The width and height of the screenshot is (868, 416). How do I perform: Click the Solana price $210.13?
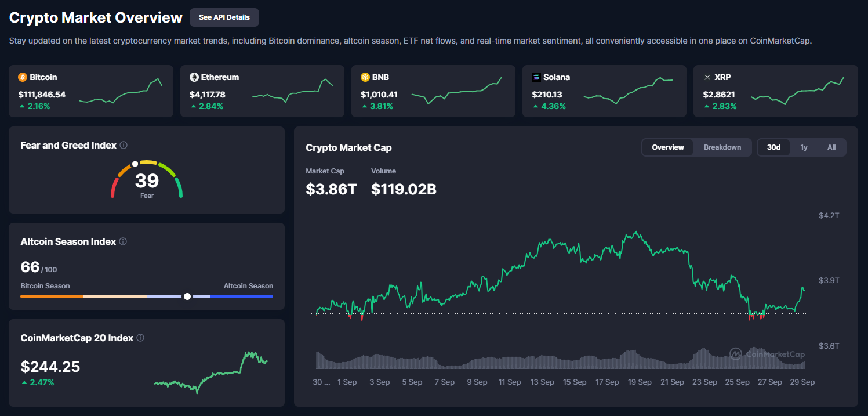click(547, 95)
